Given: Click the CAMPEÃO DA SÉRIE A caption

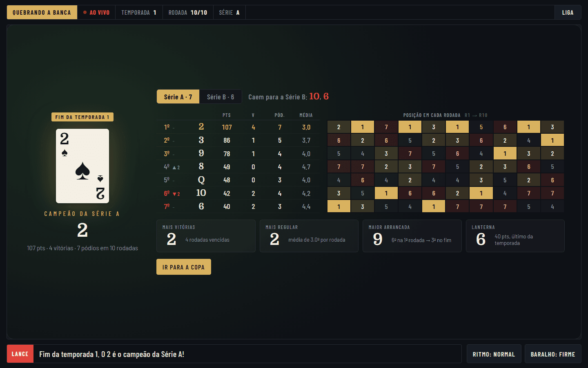Looking at the screenshot, I should point(82,214).
